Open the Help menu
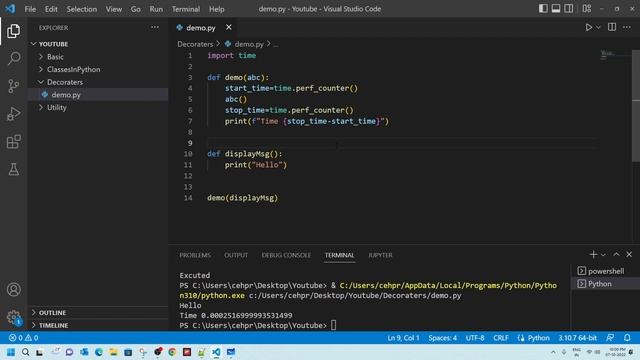Image resolution: width=640 pixels, height=360 pixels. pyautogui.click(x=217, y=9)
